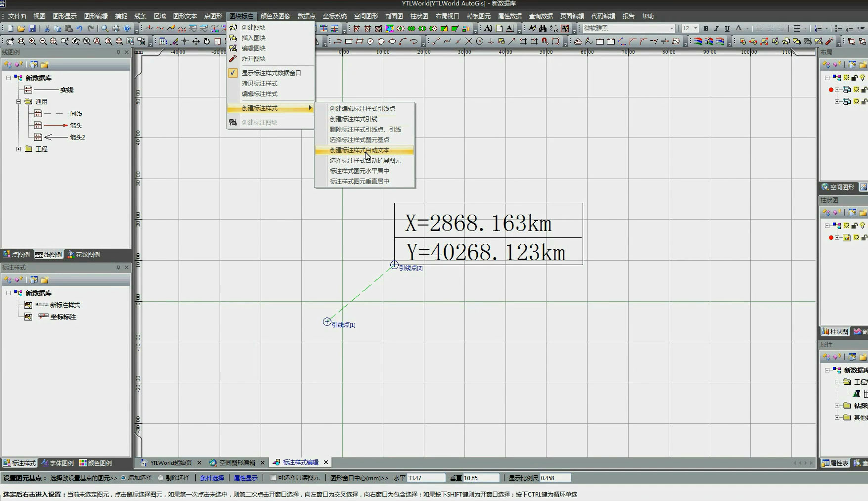This screenshot has width=868, height=501.
Task: Click the Italic formatting button
Action: point(716,28)
